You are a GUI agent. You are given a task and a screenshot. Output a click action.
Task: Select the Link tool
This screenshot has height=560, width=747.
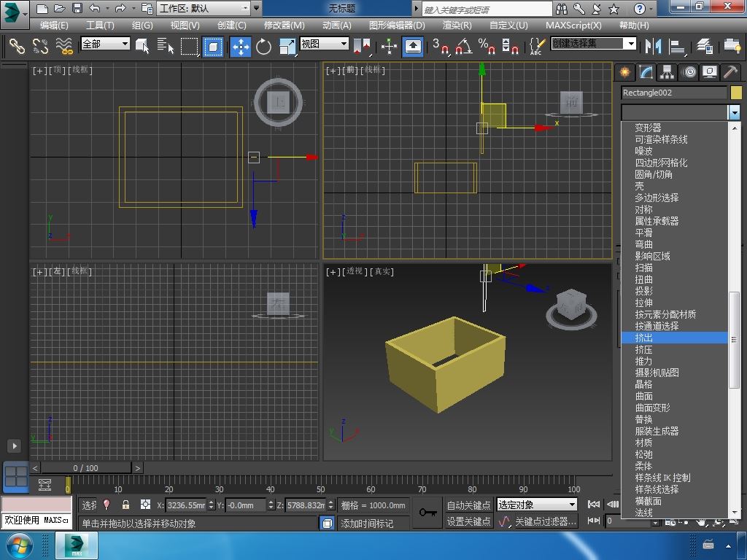[x=18, y=46]
